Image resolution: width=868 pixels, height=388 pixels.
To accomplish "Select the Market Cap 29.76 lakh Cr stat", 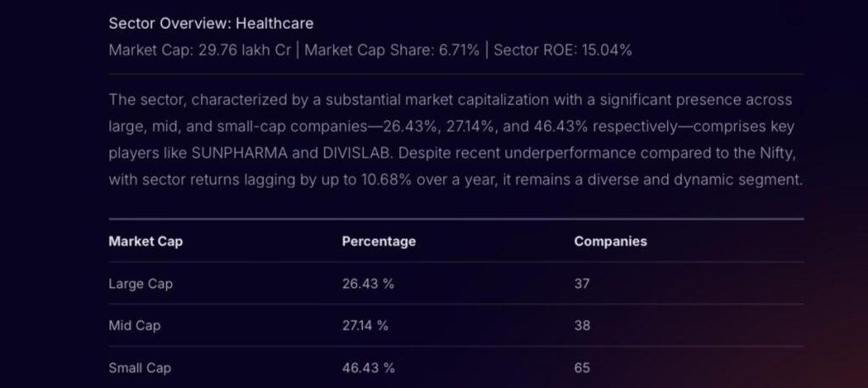I will [x=202, y=50].
